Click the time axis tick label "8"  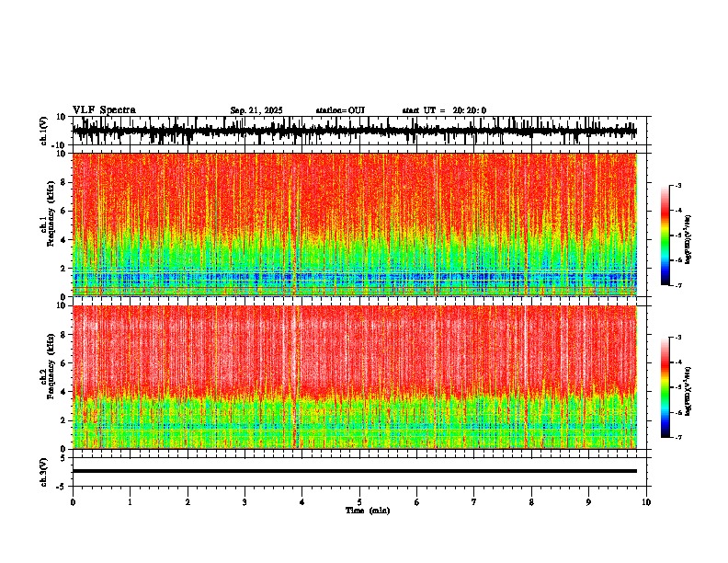tap(531, 502)
